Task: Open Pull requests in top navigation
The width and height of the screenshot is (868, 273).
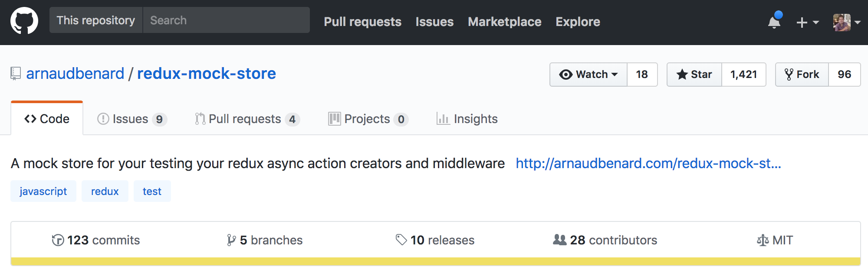Action: (362, 22)
